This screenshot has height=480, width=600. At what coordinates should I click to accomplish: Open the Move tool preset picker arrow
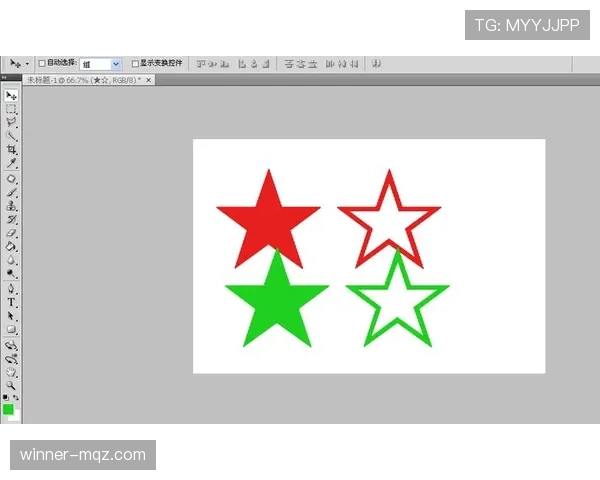pos(27,64)
